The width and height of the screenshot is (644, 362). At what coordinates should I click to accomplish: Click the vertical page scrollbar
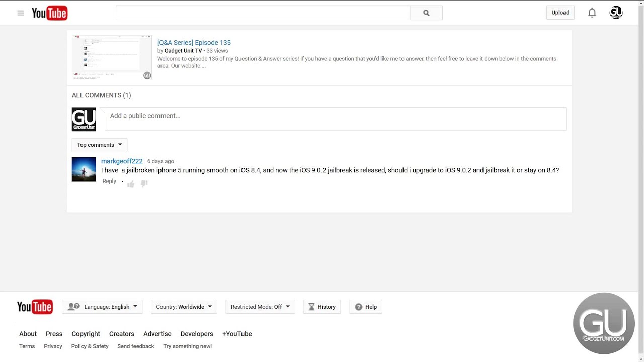tap(641, 181)
